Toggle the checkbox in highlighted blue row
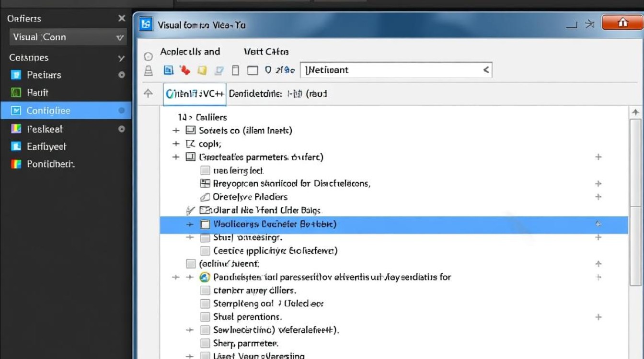Viewport: 644px width, 359px height. [x=205, y=224]
